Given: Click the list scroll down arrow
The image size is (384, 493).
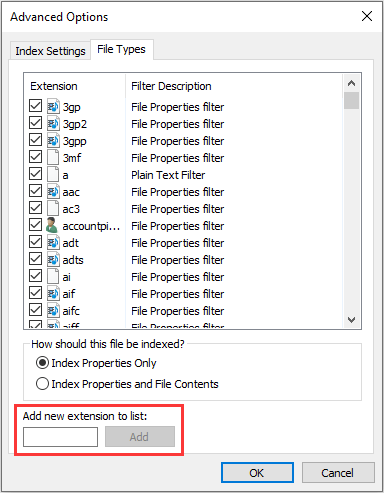Looking at the screenshot, I should click(351, 320).
